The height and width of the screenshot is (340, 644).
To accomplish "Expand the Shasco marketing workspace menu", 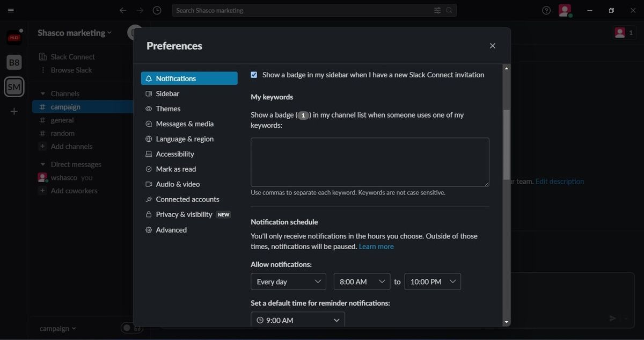I will click(x=74, y=32).
